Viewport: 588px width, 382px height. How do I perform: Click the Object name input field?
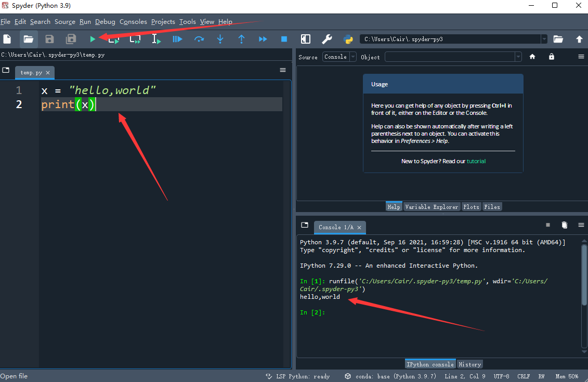pos(450,57)
